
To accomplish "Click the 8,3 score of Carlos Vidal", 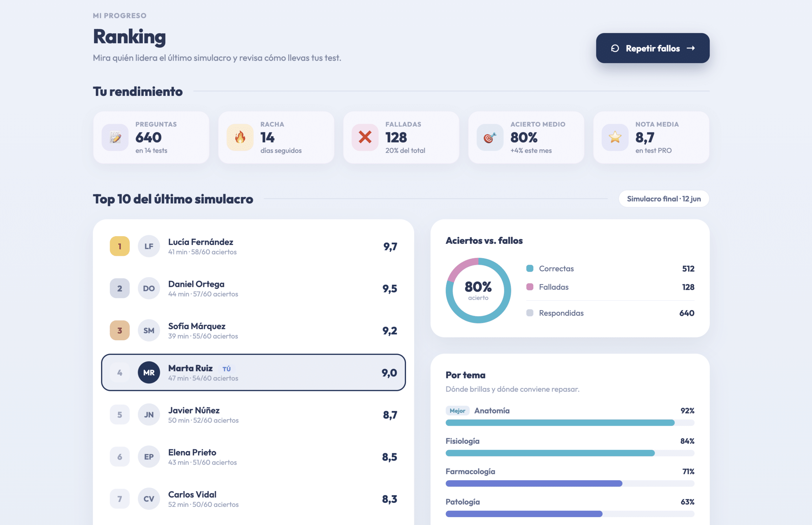I will tap(390, 499).
